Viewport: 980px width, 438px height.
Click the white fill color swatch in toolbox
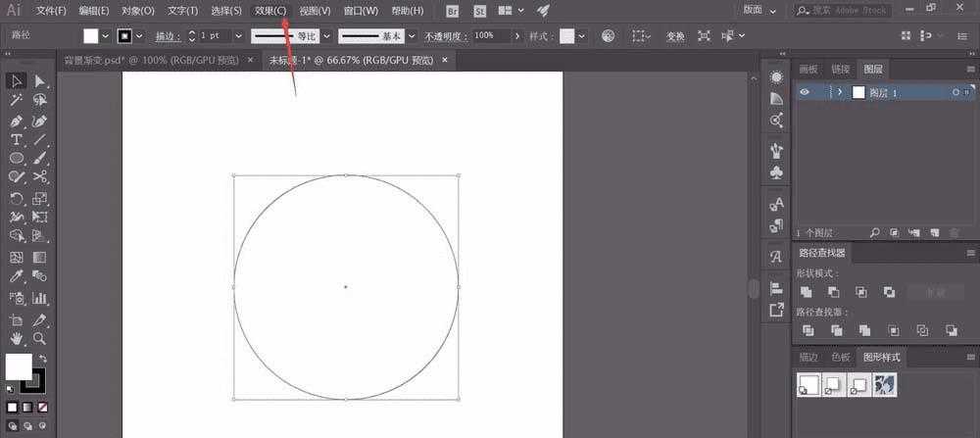[x=19, y=366]
